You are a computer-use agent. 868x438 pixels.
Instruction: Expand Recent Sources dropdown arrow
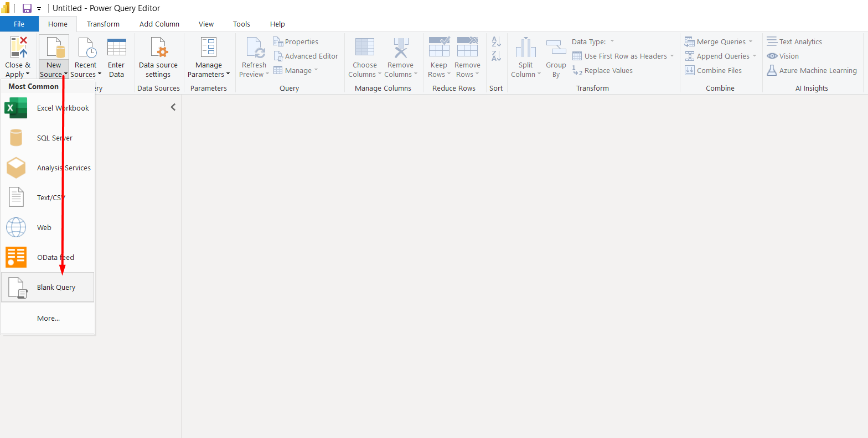[100, 74]
